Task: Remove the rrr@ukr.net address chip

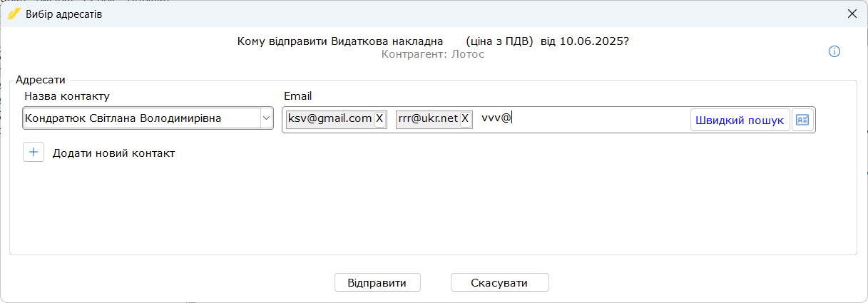Action: pyautogui.click(x=465, y=118)
